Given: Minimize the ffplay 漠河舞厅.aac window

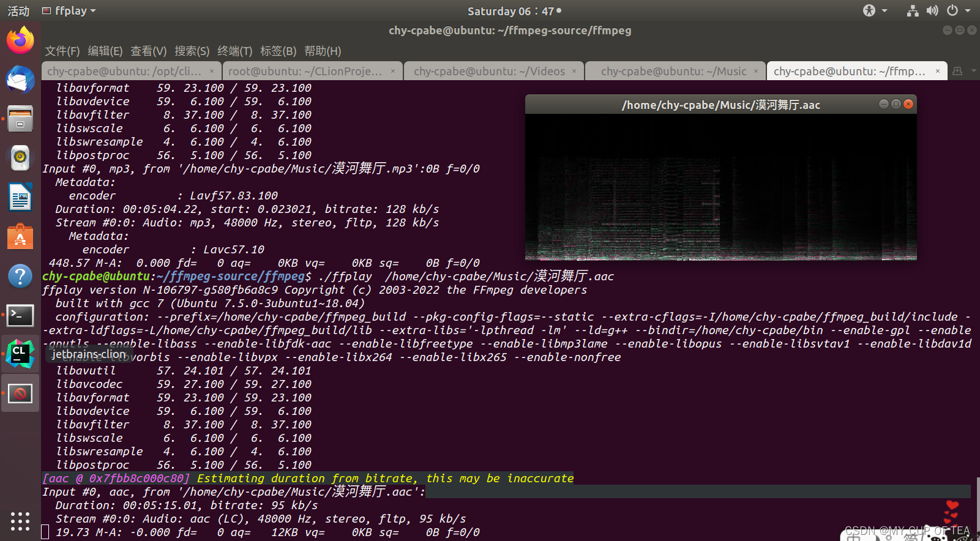Looking at the screenshot, I should [x=884, y=104].
